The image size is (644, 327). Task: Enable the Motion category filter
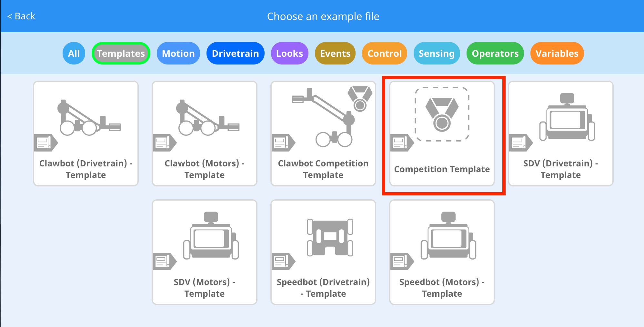[x=178, y=53]
